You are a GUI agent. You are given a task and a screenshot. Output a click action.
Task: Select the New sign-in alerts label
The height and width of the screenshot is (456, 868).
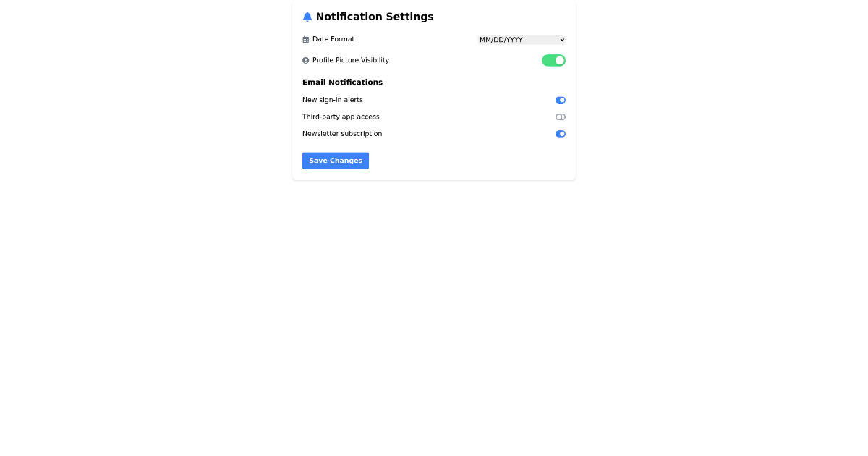coord(333,100)
